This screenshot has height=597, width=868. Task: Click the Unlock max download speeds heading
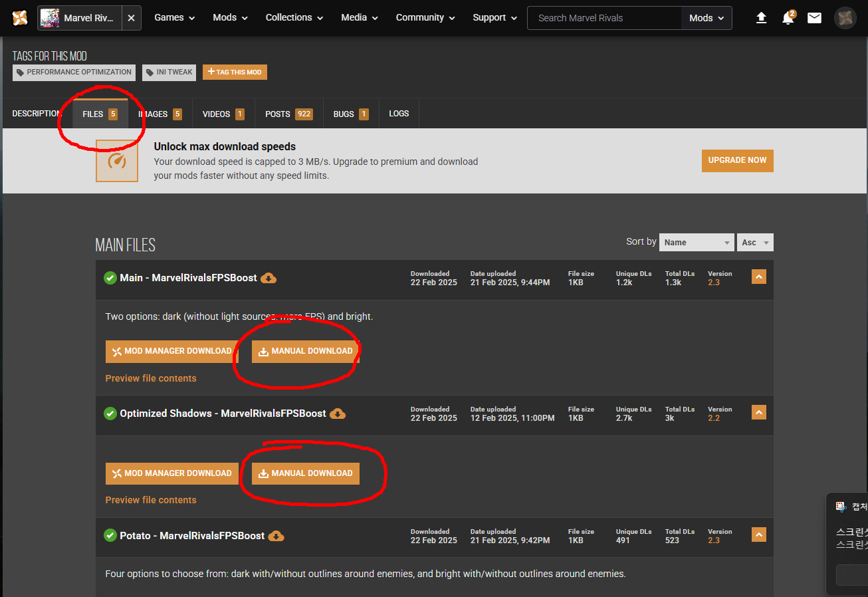pos(225,147)
